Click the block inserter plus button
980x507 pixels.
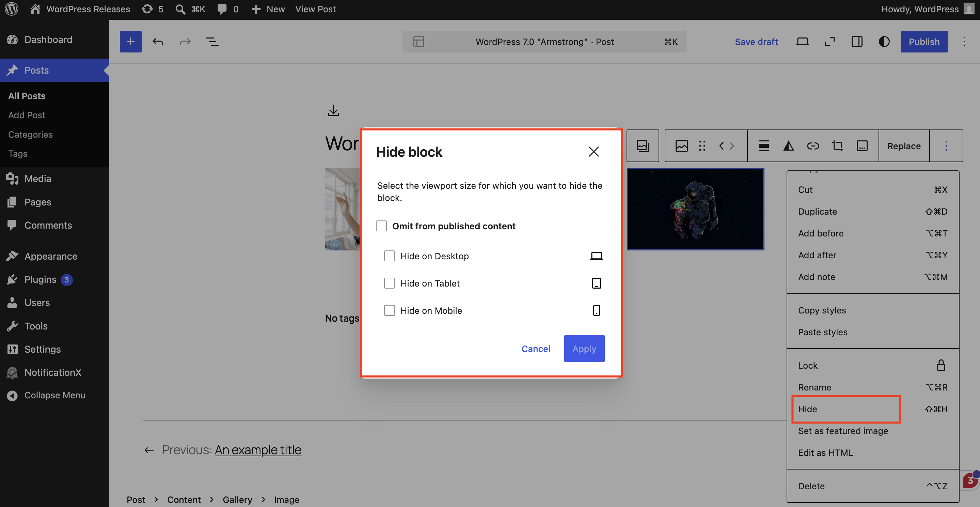(130, 42)
